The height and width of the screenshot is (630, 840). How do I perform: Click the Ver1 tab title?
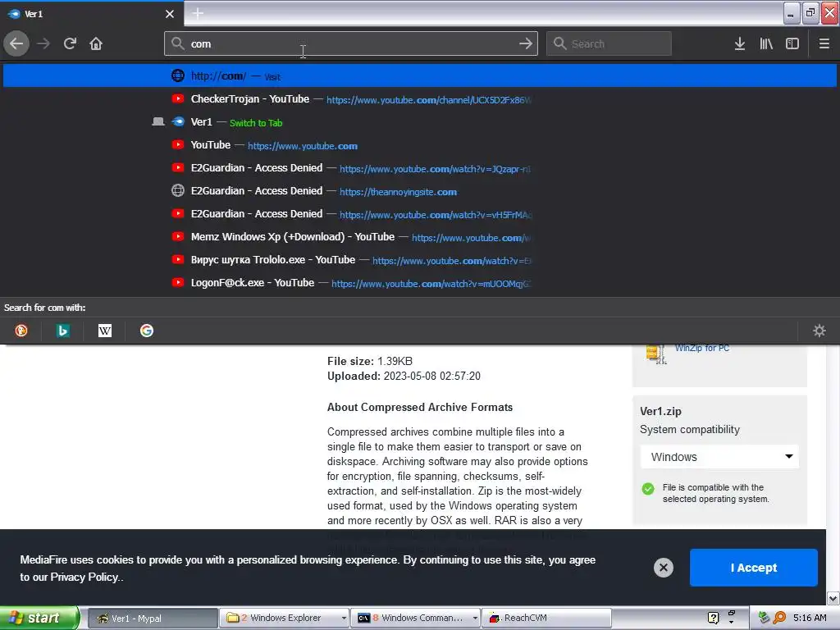click(33, 14)
